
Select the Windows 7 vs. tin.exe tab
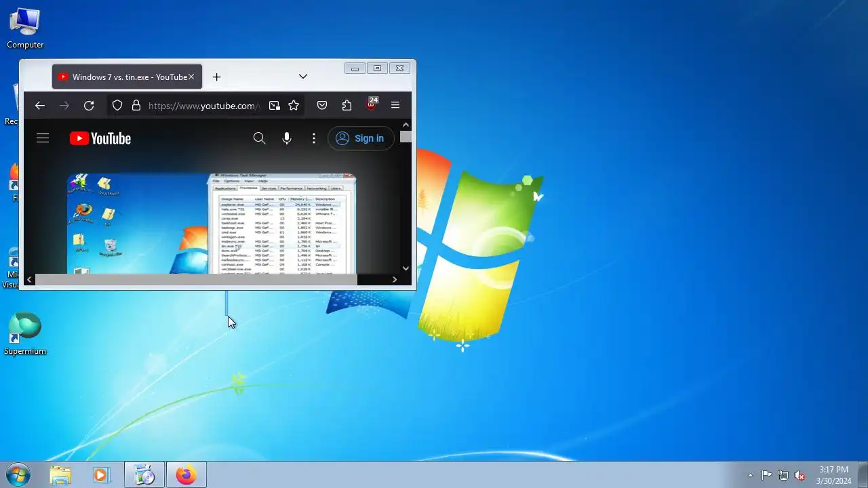(127, 77)
